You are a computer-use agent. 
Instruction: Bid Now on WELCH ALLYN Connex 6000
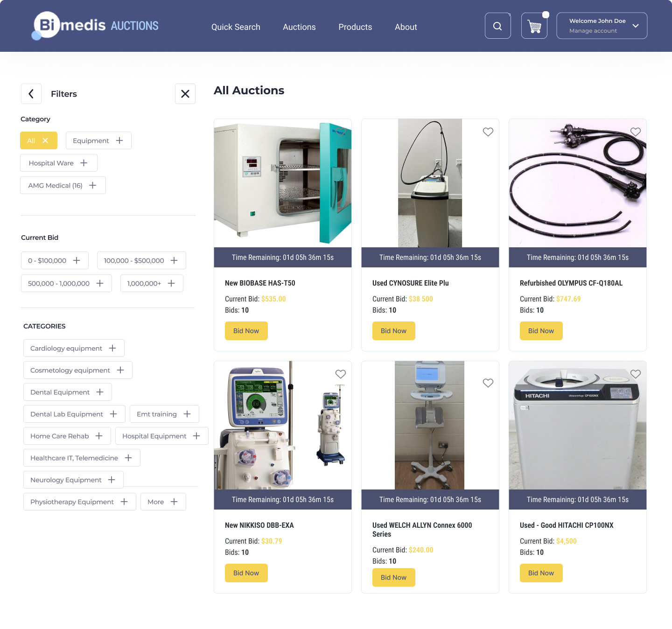pos(394,577)
